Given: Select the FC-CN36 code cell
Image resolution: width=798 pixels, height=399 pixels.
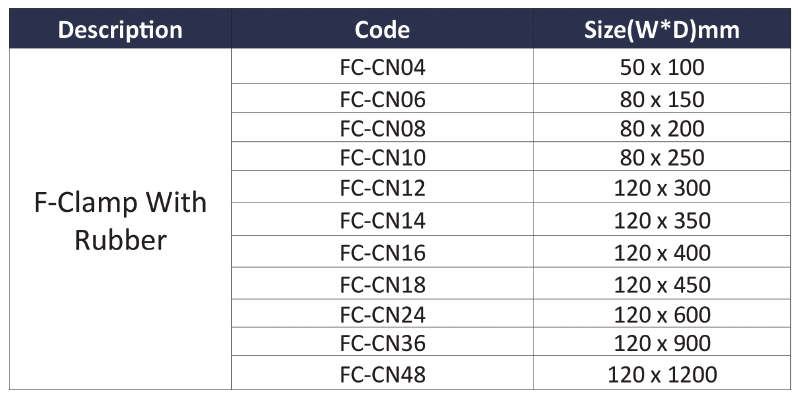Looking at the screenshot, I should [x=382, y=343].
